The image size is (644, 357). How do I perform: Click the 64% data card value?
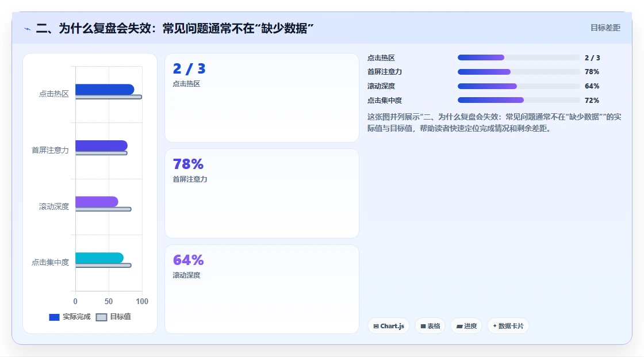(x=188, y=260)
